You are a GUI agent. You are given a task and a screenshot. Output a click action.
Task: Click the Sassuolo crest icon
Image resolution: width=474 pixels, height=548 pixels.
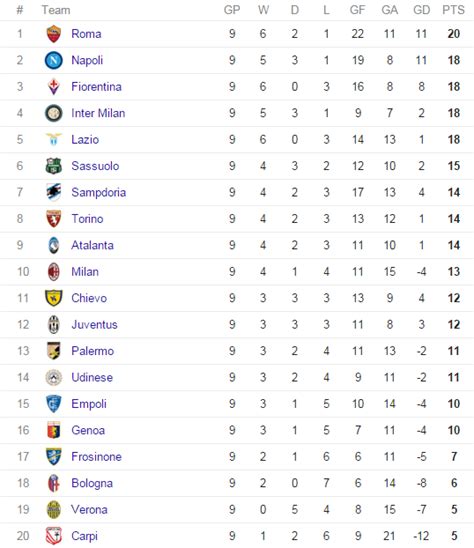(53, 166)
